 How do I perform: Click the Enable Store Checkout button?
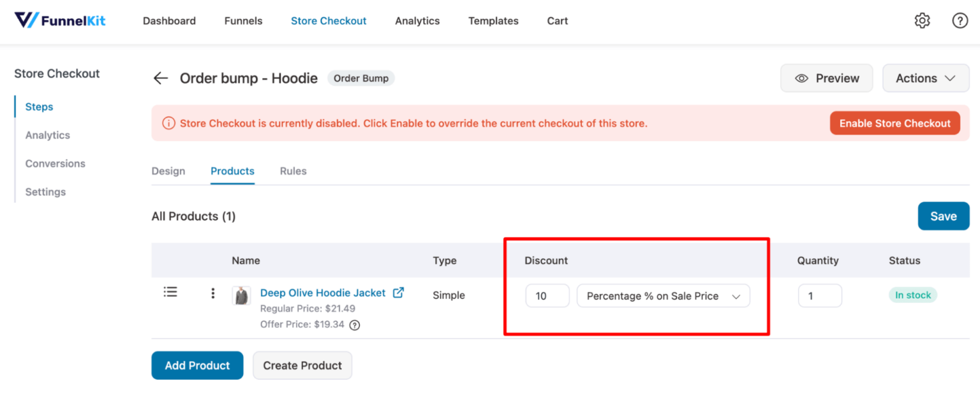895,122
